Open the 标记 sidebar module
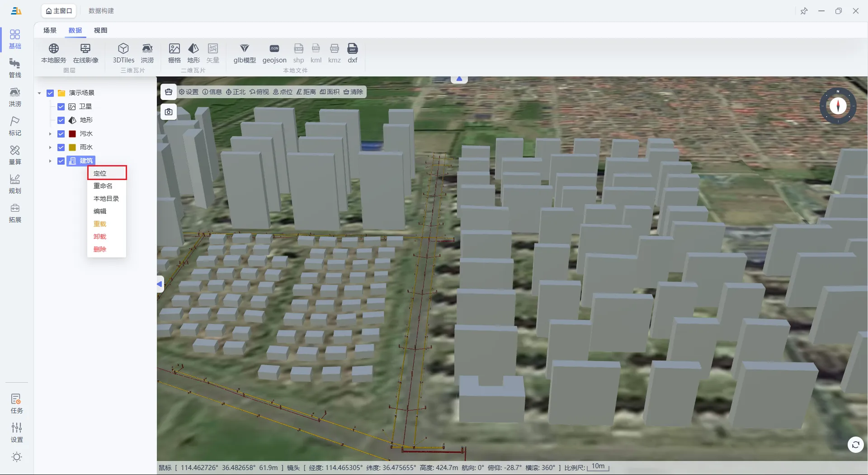 click(x=15, y=126)
